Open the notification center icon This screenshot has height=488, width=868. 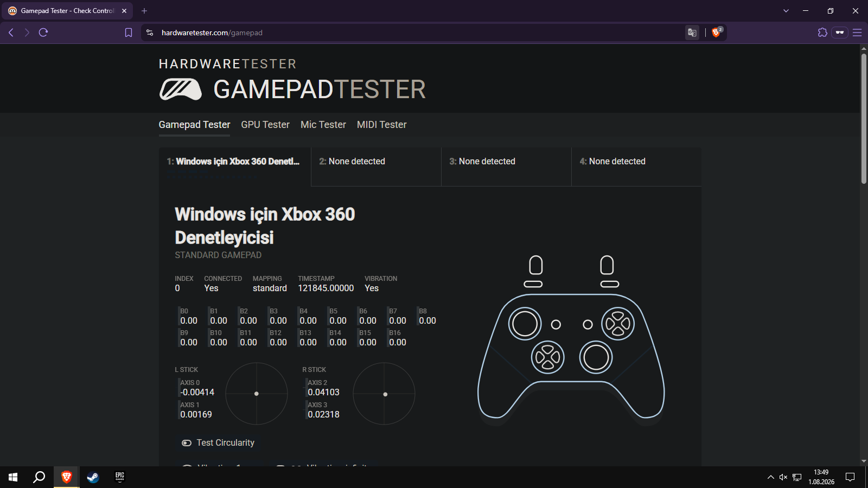pos(850,477)
